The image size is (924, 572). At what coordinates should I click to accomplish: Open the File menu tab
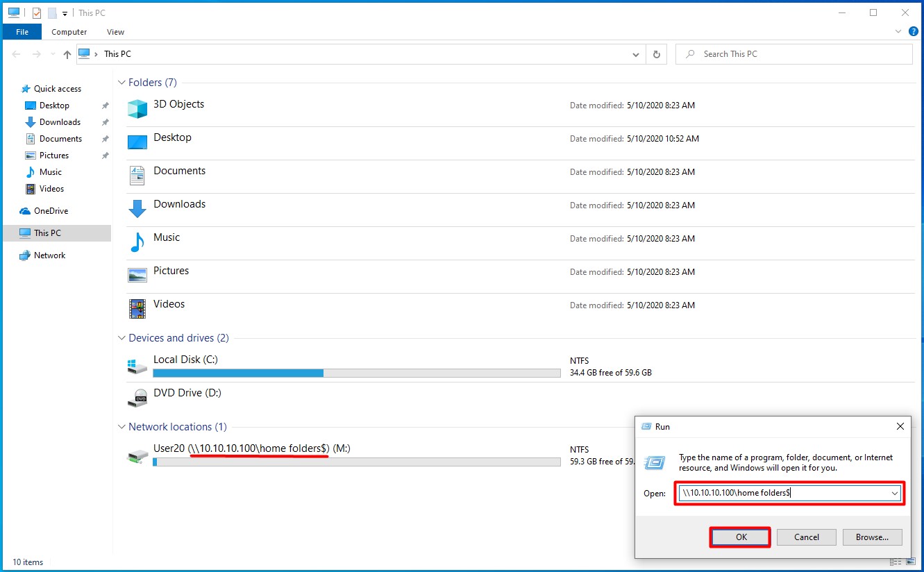point(22,32)
